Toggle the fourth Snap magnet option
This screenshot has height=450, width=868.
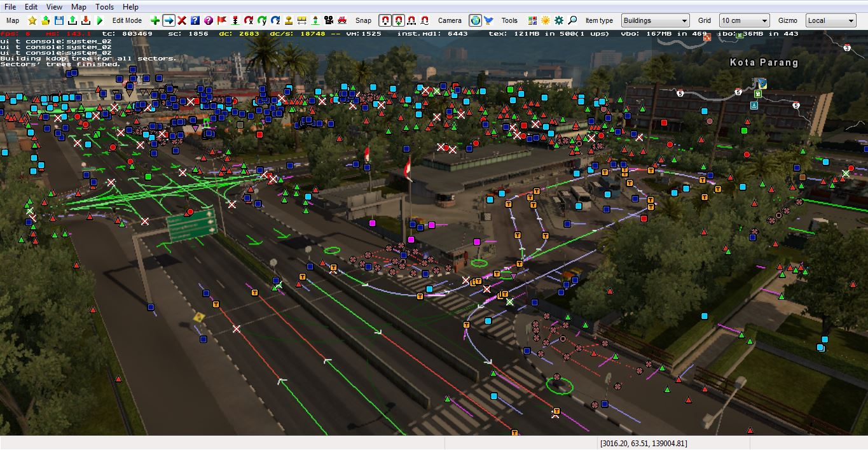click(425, 20)
